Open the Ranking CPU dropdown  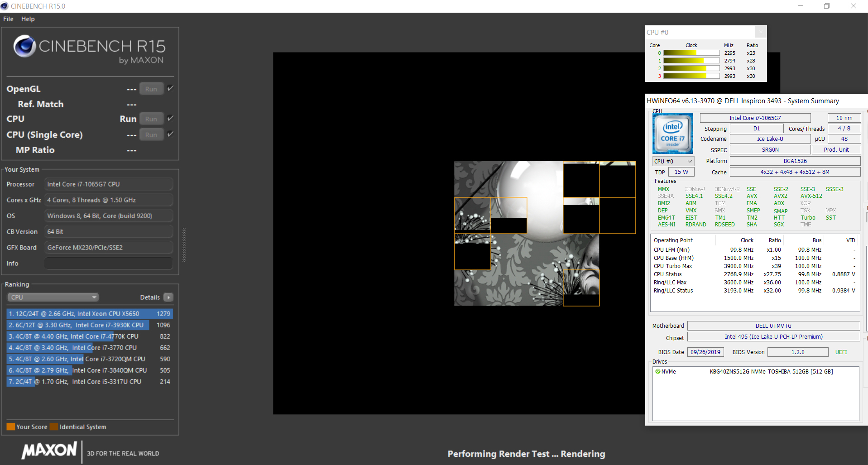pyautogui.click(x=53, y=297)
